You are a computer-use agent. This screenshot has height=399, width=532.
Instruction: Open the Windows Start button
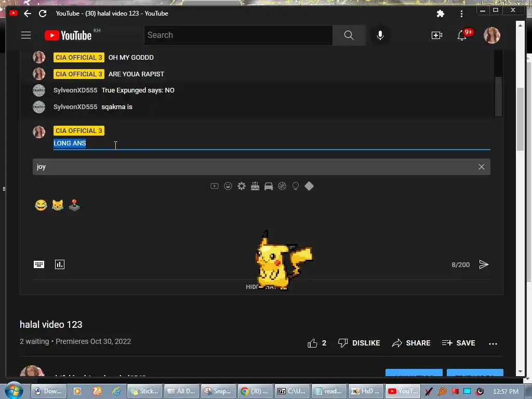tap(14, 391)
